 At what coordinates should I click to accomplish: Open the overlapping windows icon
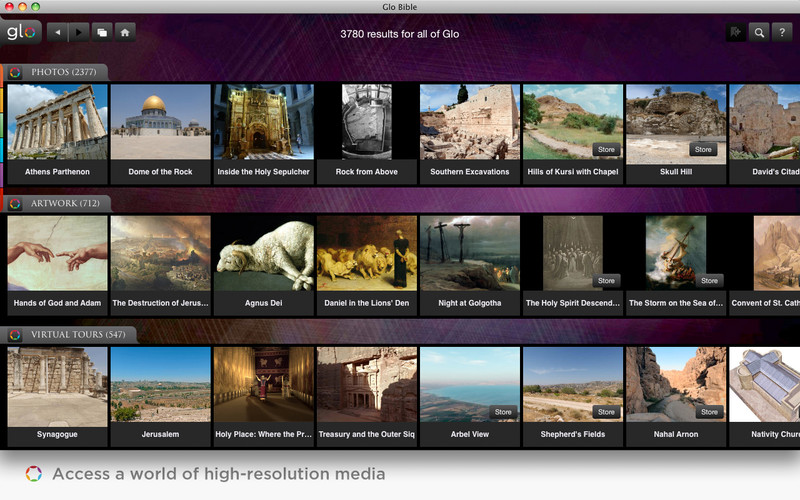point(102,32)
